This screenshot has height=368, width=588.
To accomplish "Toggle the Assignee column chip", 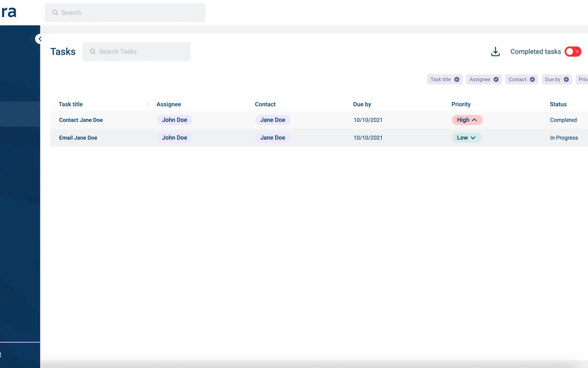I will coord(484,79).
